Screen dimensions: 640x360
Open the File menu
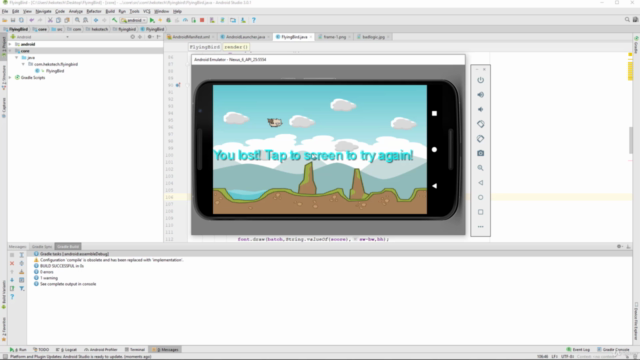[x=5, y=11]
